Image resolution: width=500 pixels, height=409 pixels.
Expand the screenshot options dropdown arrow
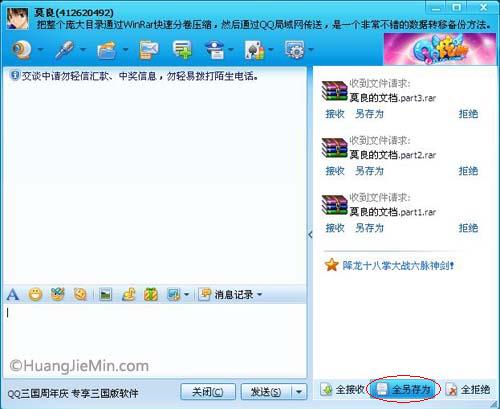pos(187,295)
